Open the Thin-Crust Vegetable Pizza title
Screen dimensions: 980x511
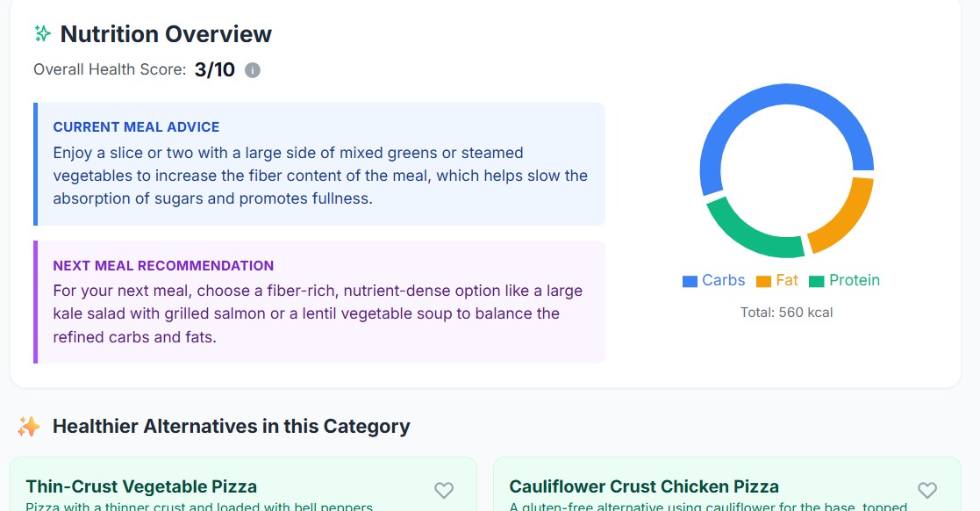(141, 486)
